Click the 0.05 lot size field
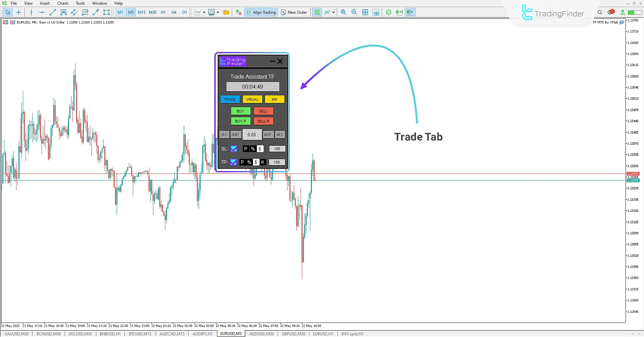The image size is (644, 337). [252, 134]
